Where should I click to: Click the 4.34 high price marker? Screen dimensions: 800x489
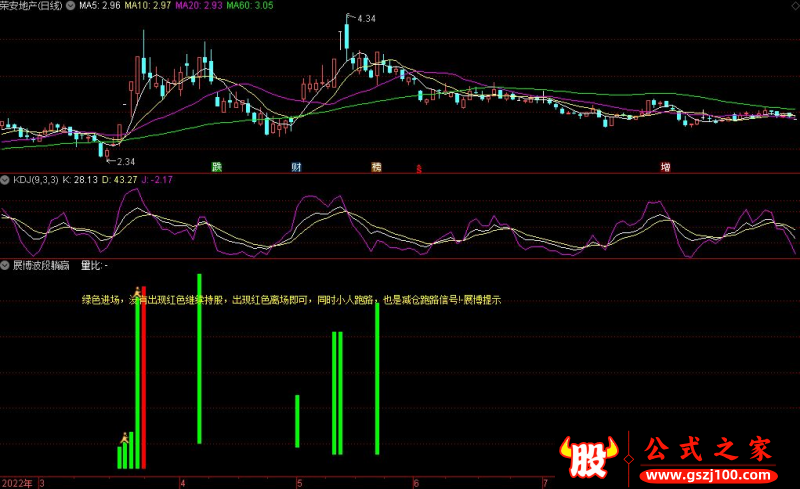click(x=365, y=19)
